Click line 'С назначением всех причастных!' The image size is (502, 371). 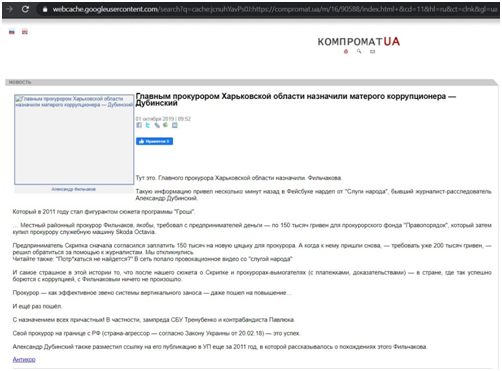point(154,320)
